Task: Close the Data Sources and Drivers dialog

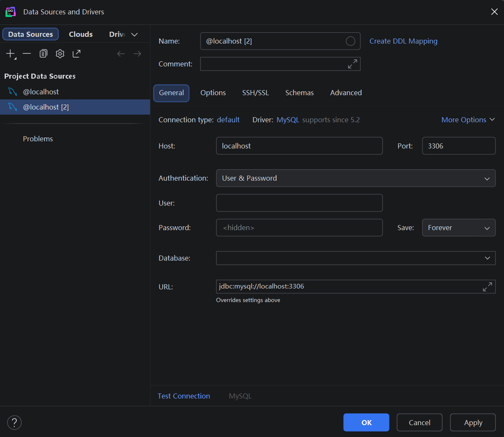Action: 494,12
